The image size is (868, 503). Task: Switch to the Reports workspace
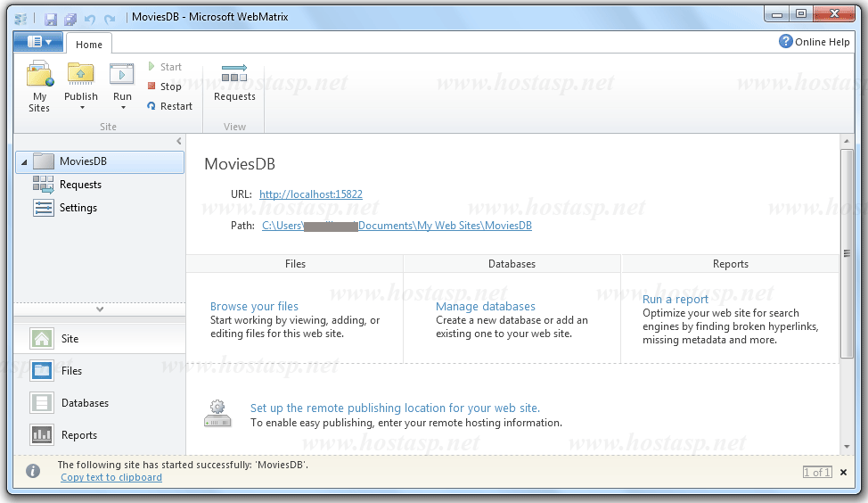[x=100, y=435]
